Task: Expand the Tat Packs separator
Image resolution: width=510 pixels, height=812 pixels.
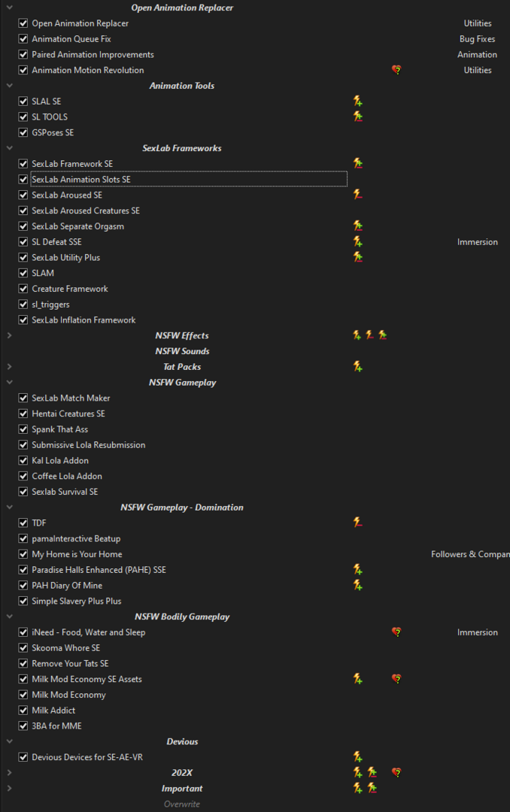Action: [9, 367]
